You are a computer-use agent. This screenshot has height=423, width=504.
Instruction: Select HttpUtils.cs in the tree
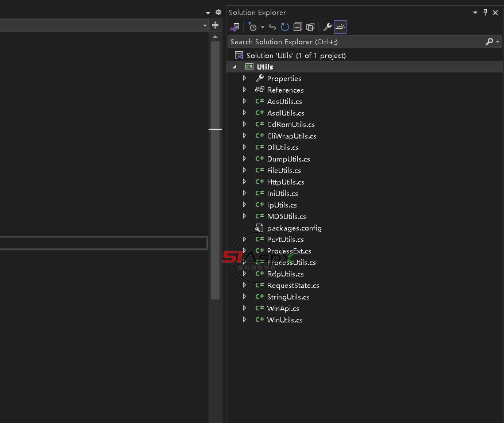pos(286,182)
